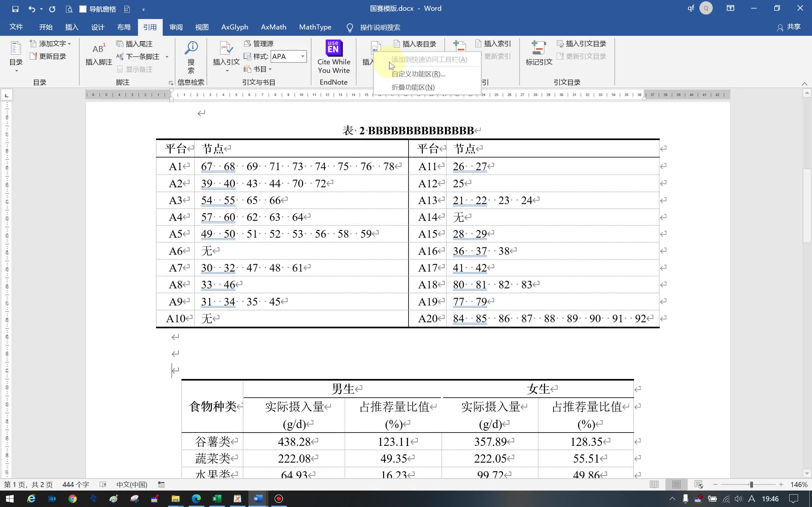The image size is (812, 507).
Task: Open the APA citation style dropdown
Action: click(303, 56)
